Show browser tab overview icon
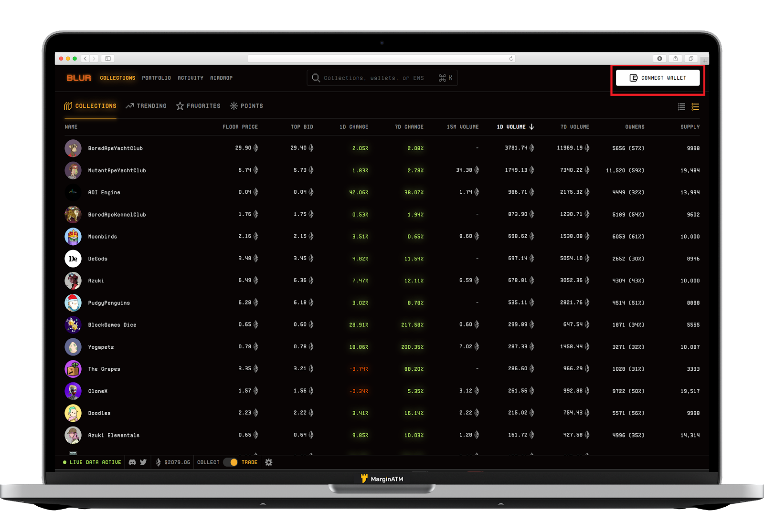This screenshot has height=532, width=764. tap(691, 59)
